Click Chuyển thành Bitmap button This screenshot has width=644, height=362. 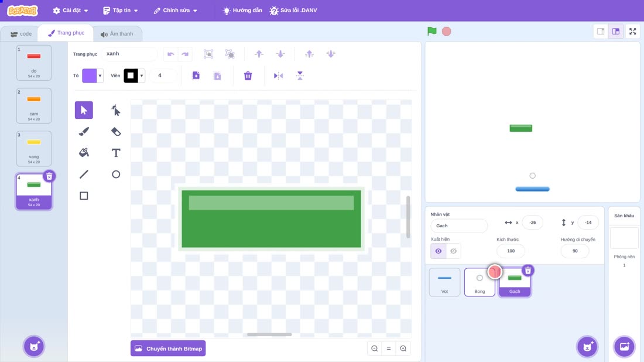(x=168, y=349)
